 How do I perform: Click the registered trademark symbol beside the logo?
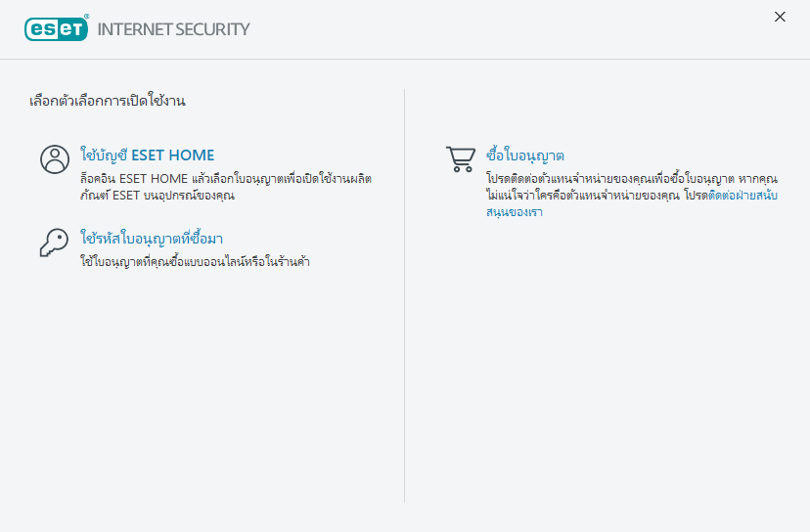click(x=87, y=18)
